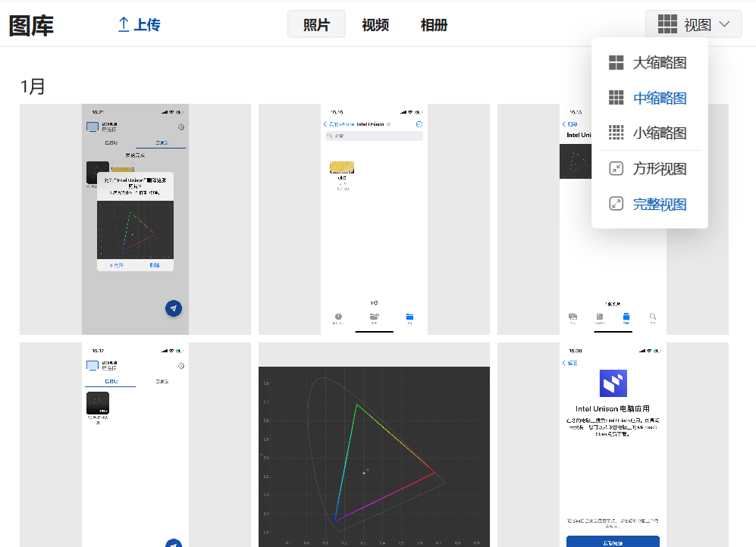756x547 pixels.
Task: Switch to the 相册 tab
Action: [434, 23]
